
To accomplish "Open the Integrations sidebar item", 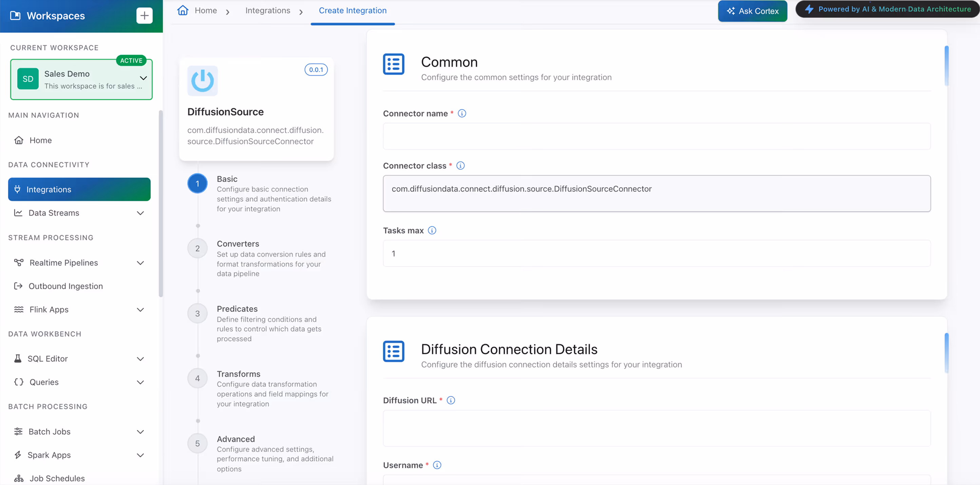I will pos(79,189).
